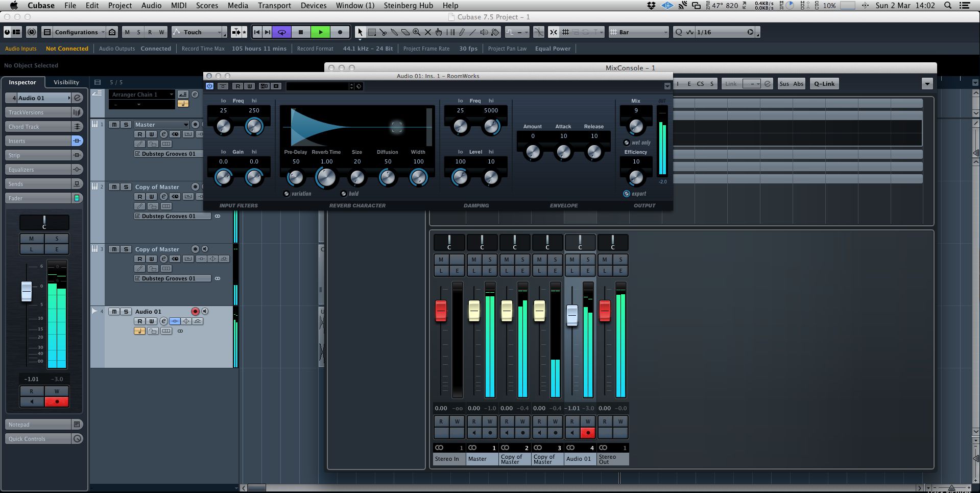The height and width of the screenshot is (493, 980).
Task: Switch to the Visibility tab
Action: (x=66, y=82)
